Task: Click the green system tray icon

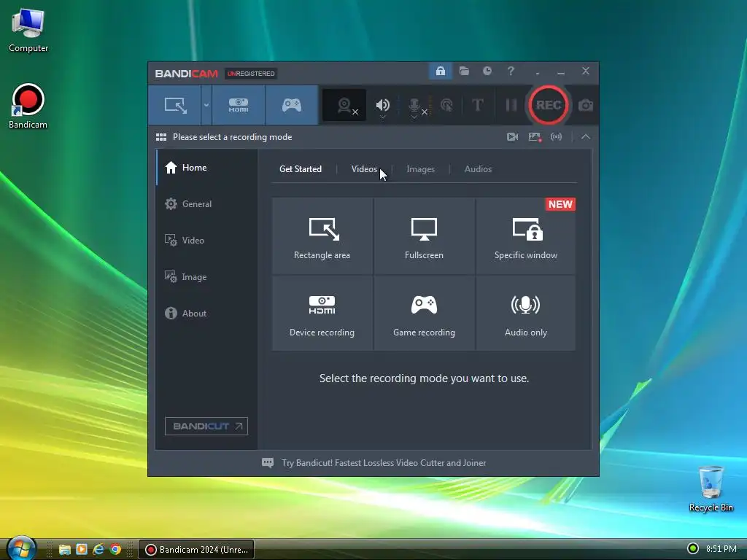Action: click(x=693, y=549)
